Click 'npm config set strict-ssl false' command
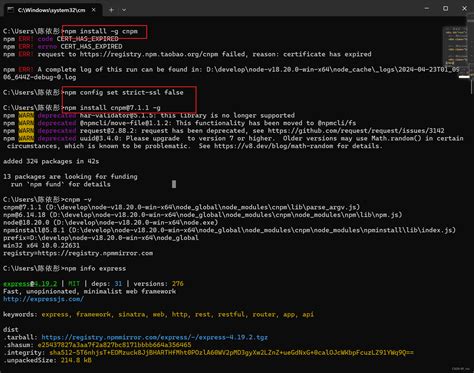This screenshot has width=474, height=373. [x=124, y=92]
